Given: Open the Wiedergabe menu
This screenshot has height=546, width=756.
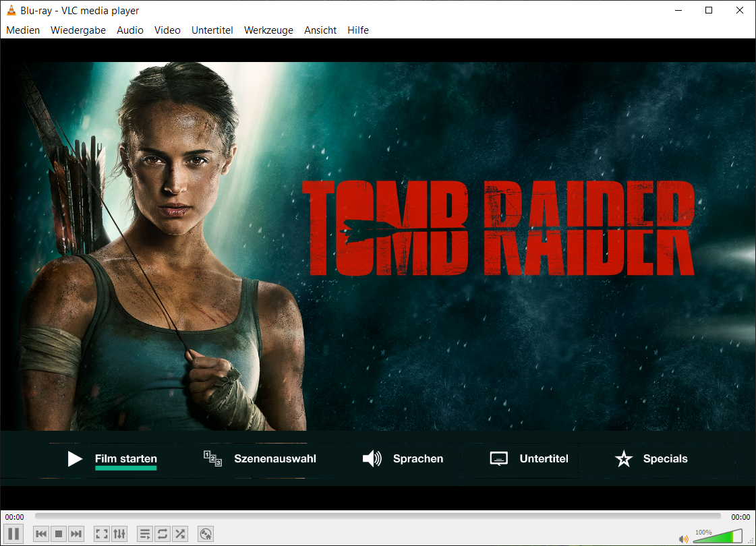Looking at the screenshot, I should 78,30.
